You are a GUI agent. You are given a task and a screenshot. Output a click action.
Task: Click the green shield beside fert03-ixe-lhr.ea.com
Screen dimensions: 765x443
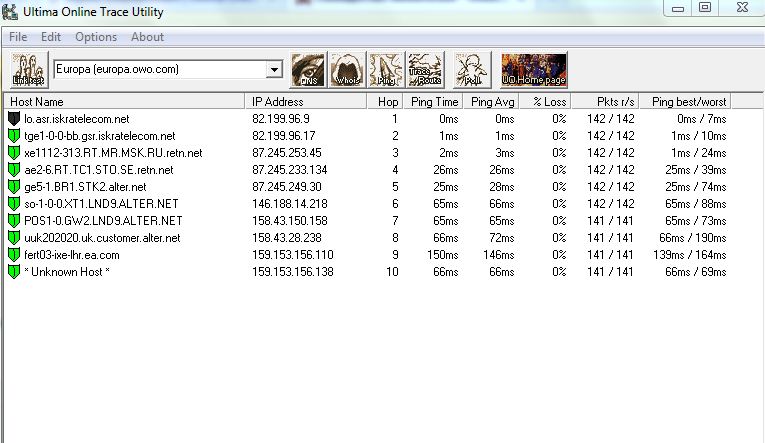click(x=14, y=255)
